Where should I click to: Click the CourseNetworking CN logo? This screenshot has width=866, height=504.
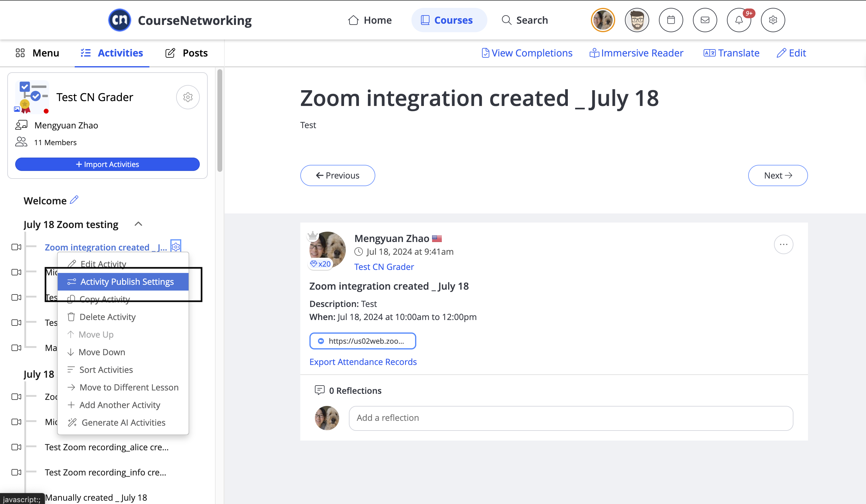pyautogui.click(x=119, y=20)
